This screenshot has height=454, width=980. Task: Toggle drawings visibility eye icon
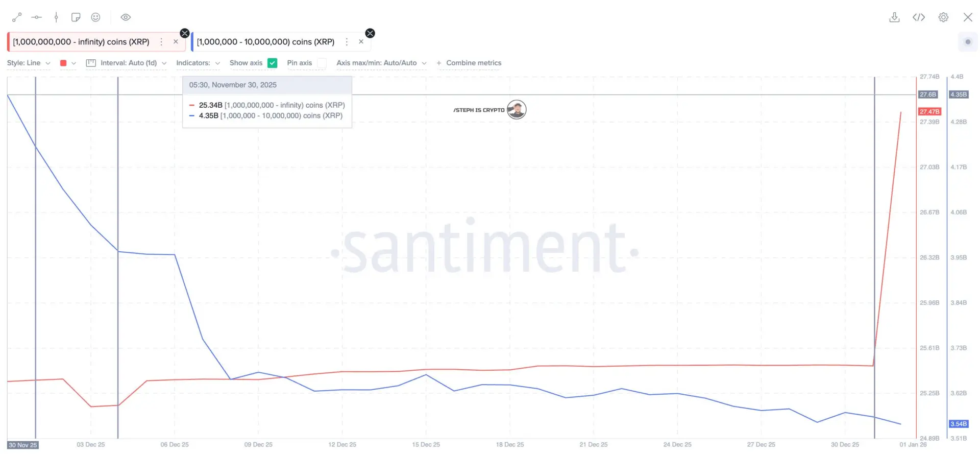pos(126,17)
